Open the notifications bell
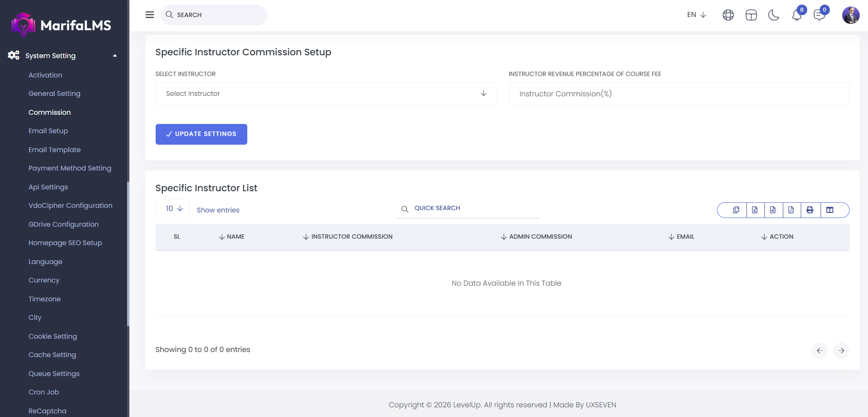The width and height of the screenshot is (868, 417). tap(797, 15)
